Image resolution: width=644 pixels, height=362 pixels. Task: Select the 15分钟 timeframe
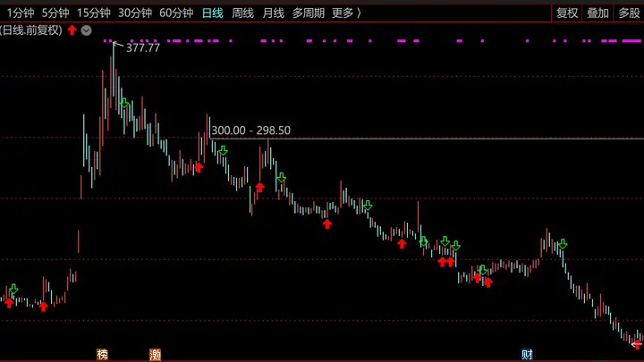point(94,13)
